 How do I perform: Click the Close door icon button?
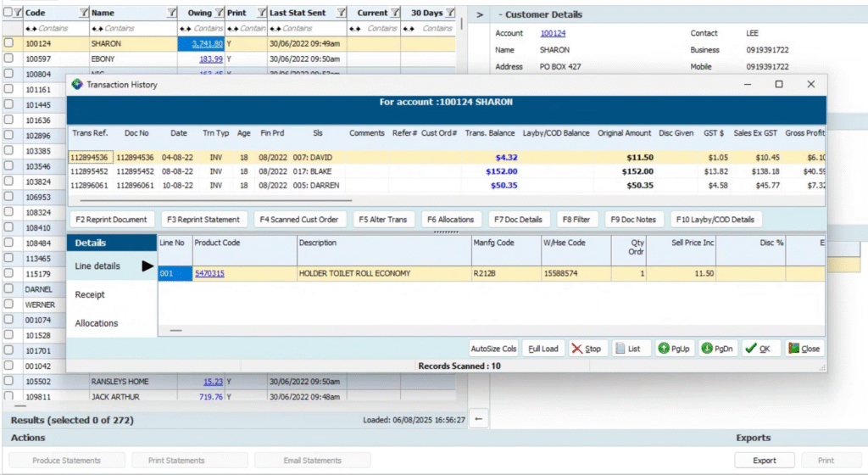click(805, 349)
